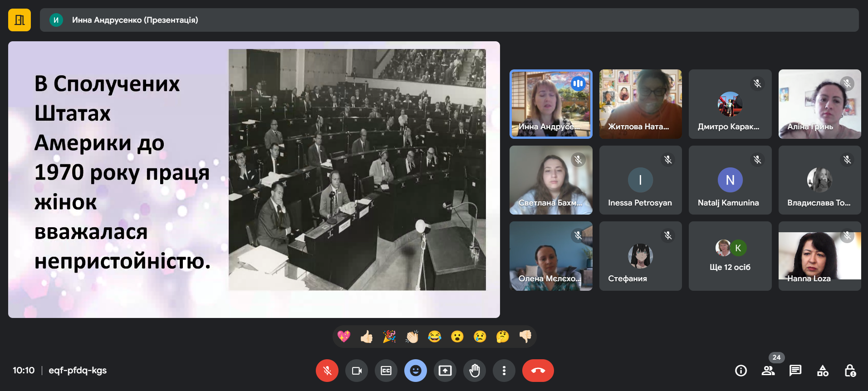Open the more options three-dot menu
This screenshot has height=391, width=868.
coord(504,371)
